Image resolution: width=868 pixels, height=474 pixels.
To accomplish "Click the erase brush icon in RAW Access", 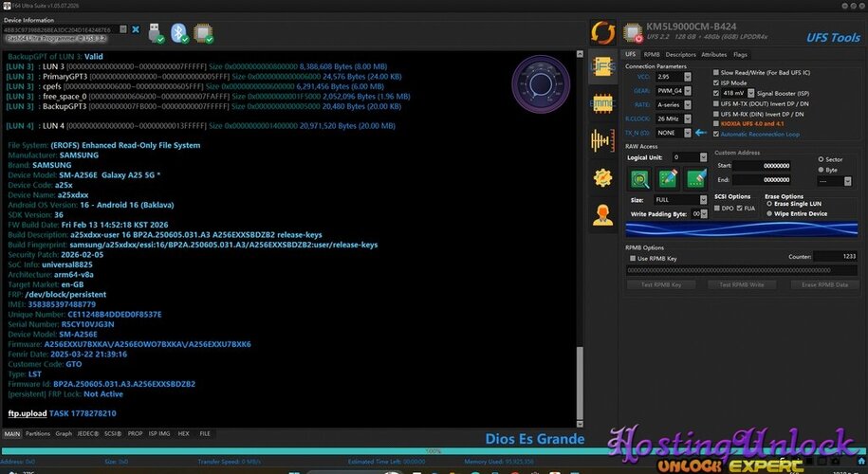I will click(x=696, y=179).
